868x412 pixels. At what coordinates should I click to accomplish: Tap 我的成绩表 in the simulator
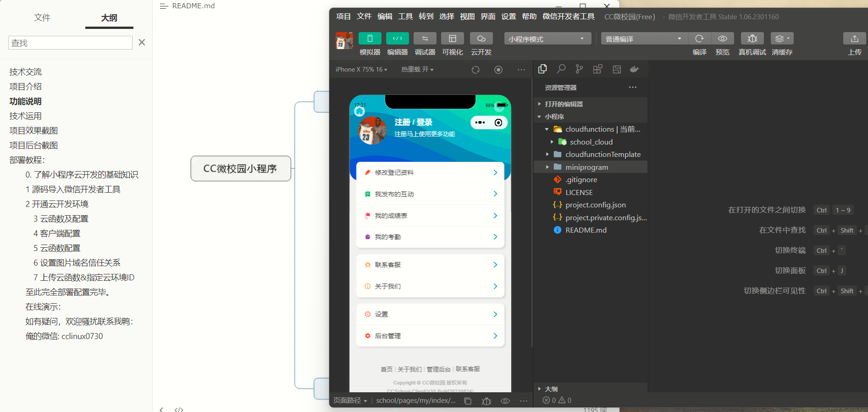point(430,216)
